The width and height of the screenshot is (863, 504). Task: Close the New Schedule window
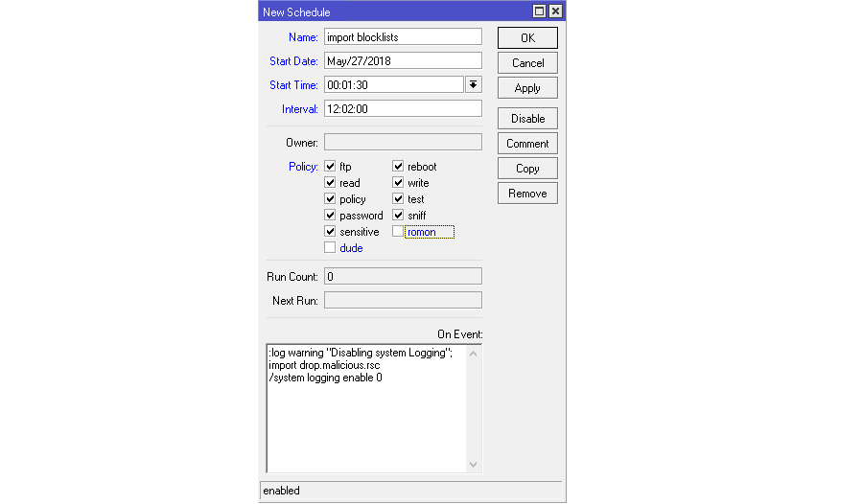point(555,11)
